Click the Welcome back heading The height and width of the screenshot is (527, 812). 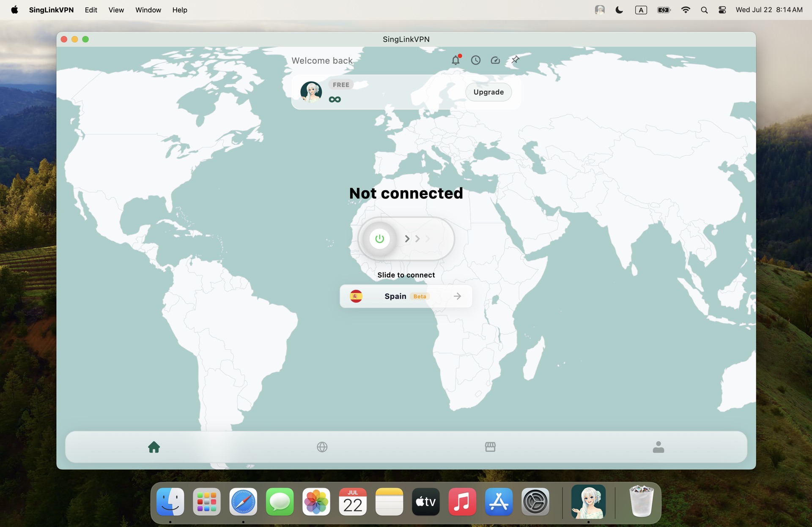coord(322,60)
